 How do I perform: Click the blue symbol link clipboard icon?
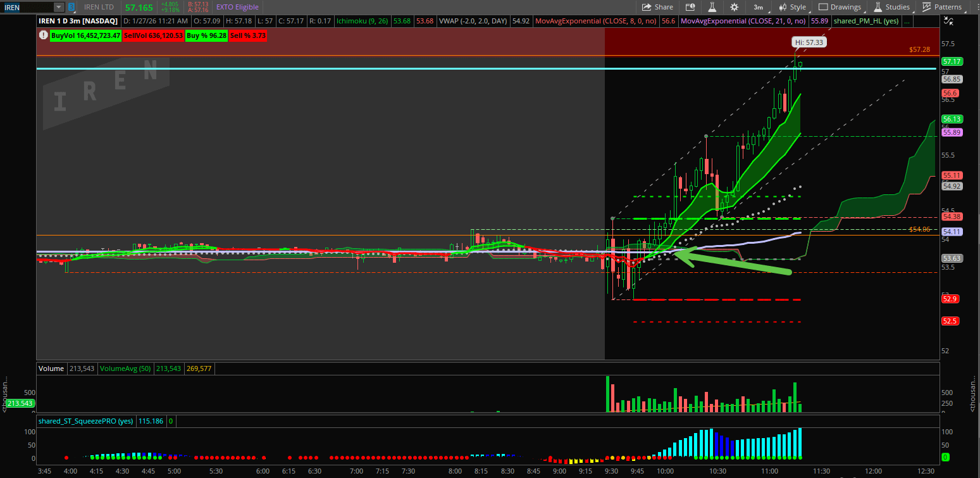[71, 7]
